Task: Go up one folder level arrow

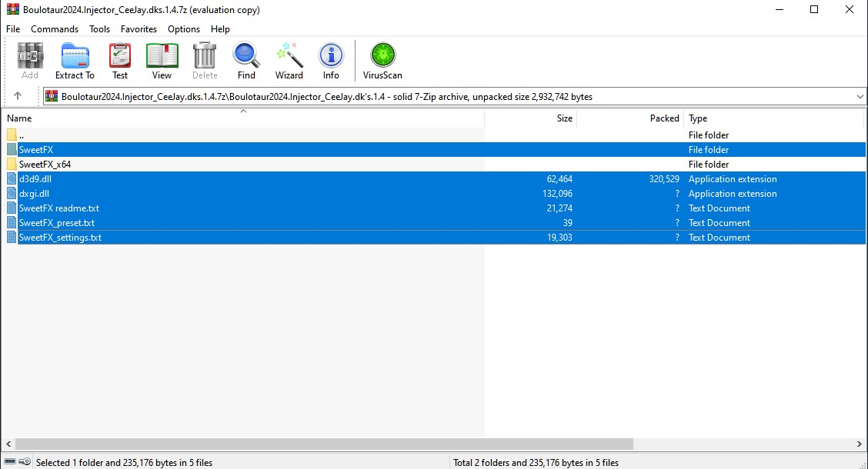Action: point(18,95)
